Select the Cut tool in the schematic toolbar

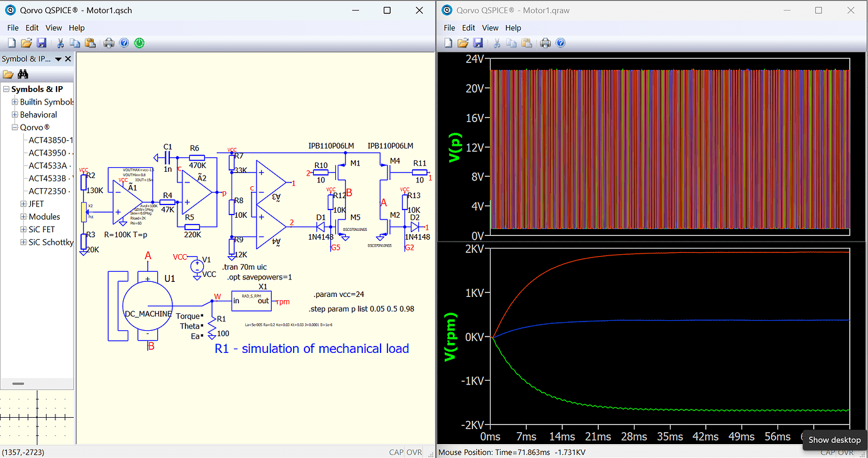(x=60, y=42)
